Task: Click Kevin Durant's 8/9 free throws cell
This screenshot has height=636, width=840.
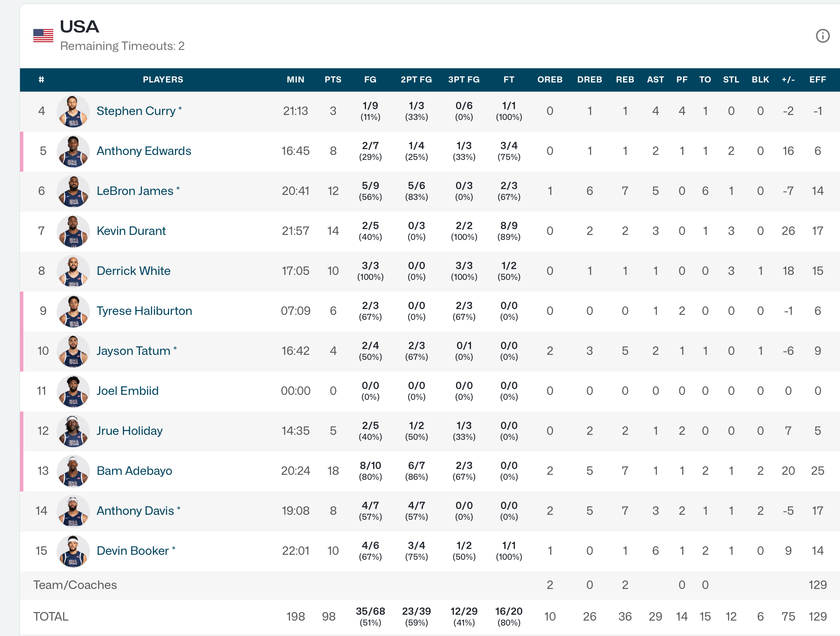Action: [509, 231]
